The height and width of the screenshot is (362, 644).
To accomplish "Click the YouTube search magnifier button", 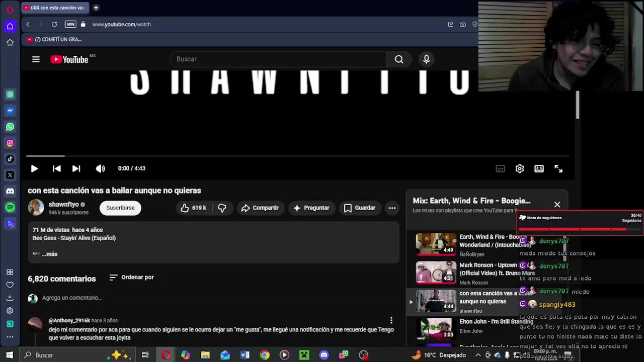I will (399, 59).
